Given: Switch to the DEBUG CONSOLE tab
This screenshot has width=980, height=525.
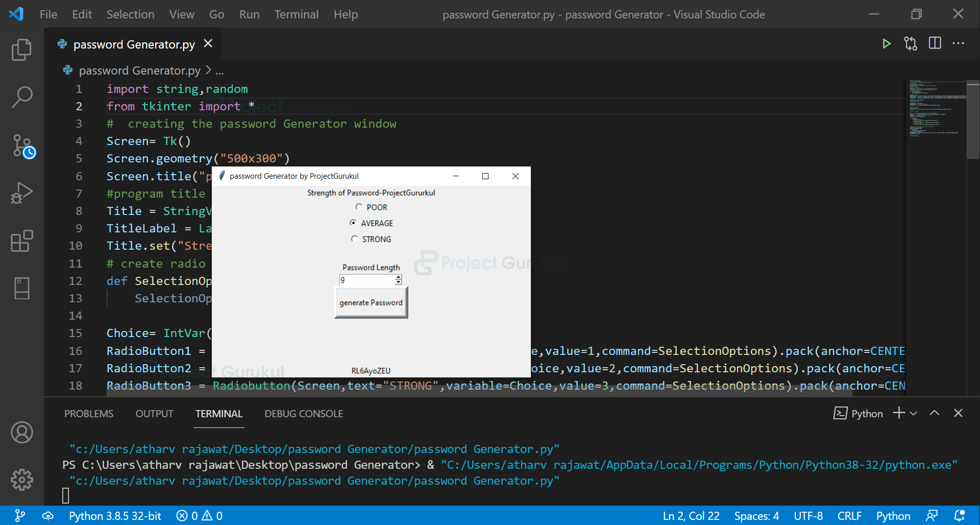Looking at the screenshot, I should click(x=303, y=414).
